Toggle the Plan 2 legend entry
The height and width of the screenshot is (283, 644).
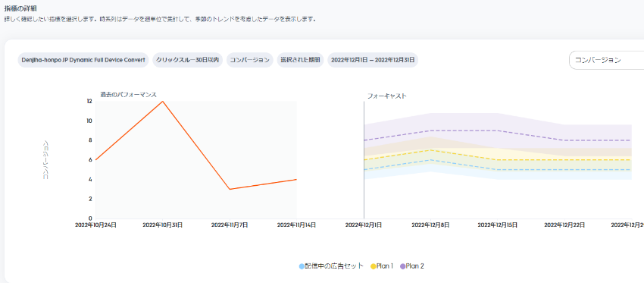[x=412, y=266]
